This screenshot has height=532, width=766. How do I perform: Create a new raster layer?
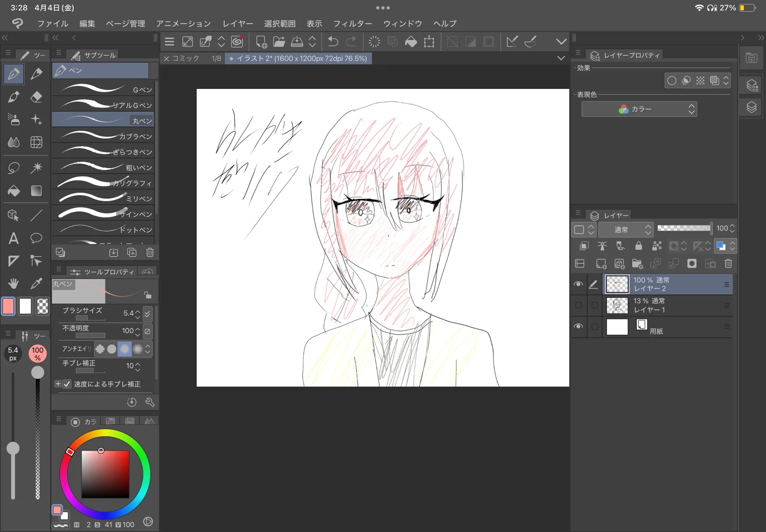coord(601,263)
